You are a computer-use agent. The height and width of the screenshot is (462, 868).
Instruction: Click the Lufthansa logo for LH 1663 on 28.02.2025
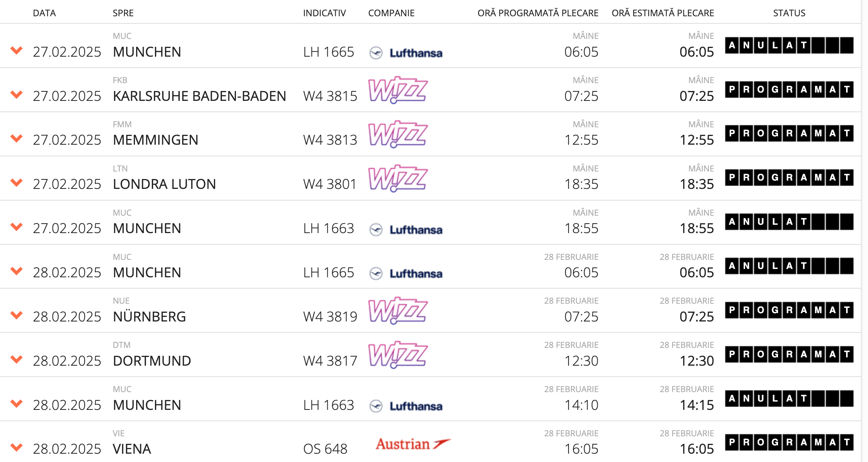406,406
